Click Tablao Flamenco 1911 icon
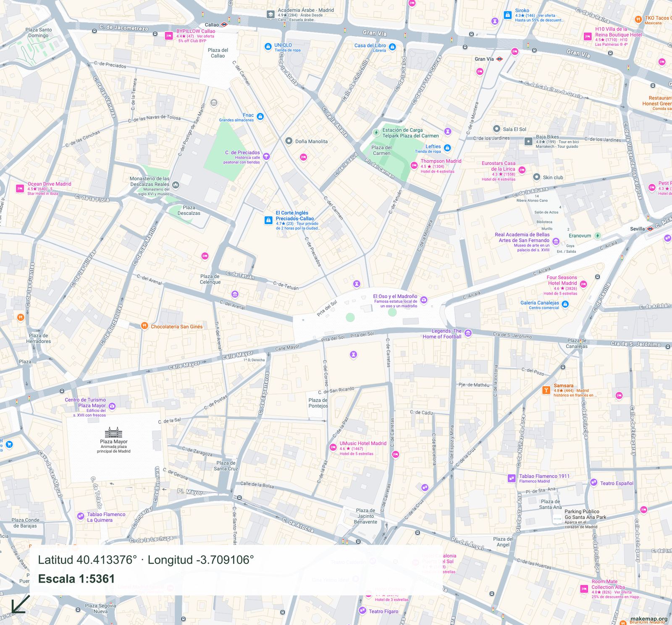This screenshot has width=672, height=625. [512, 478]
